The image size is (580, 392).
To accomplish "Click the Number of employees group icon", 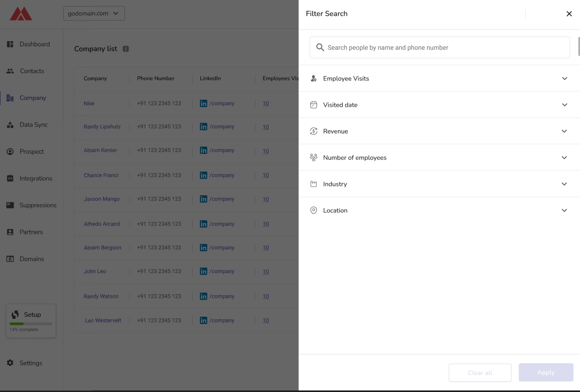I will tap(314, 158).
